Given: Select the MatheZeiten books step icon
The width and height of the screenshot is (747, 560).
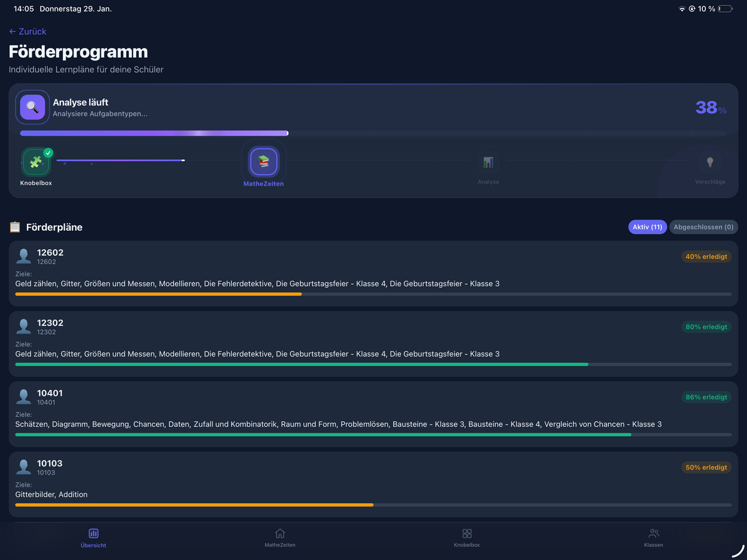Looking at the screenshot, I should 263,162.
